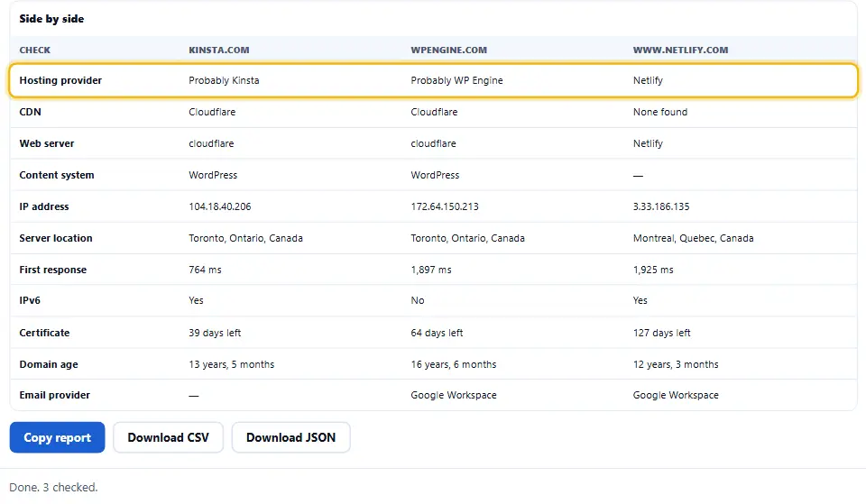Select Google Workspace cell for www.netlify.com
Image resolution: width=866 pixels, height=504 pixels.
pyautogui.click(x=676, y=395)
